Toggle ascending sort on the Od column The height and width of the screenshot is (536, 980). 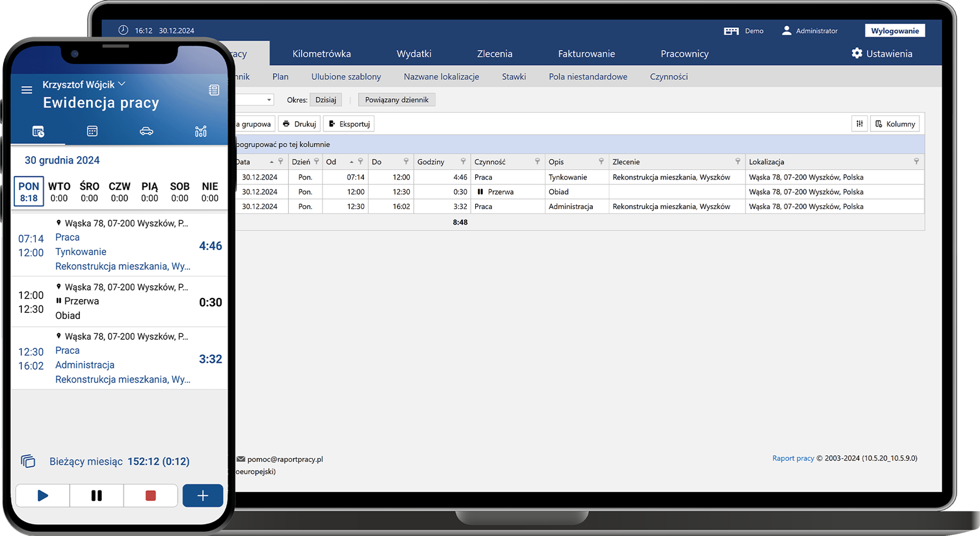tap(351, 161)
